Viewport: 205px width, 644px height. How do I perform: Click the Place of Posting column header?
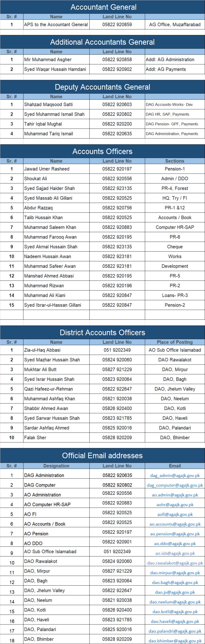pyautogui.click(x=174, y=342)
